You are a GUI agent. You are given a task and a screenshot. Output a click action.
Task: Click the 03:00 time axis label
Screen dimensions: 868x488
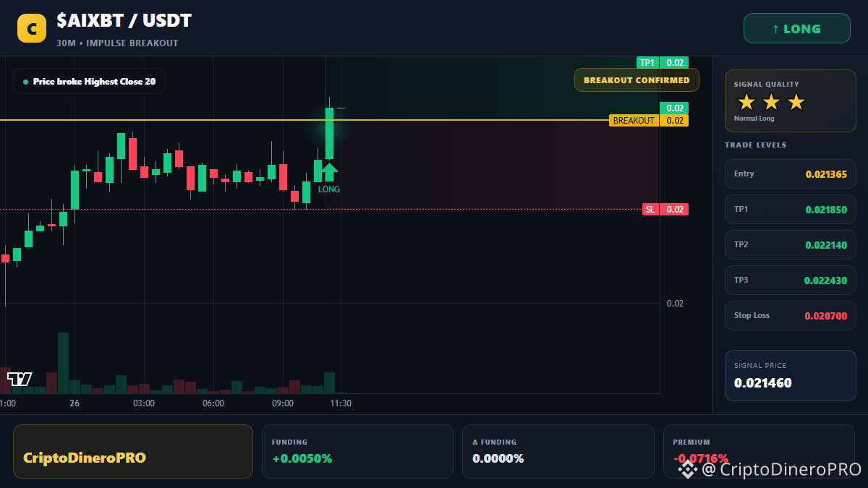click(x=144, y=403)
